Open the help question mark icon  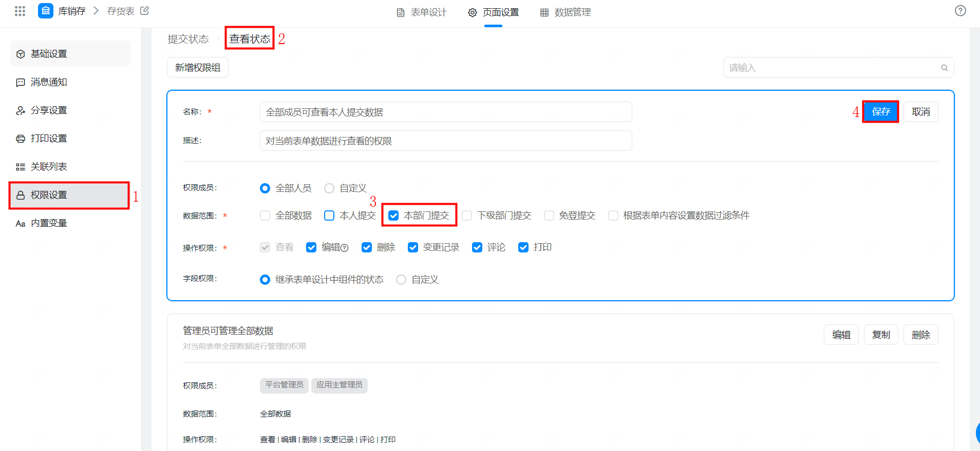tap(960, 11)
